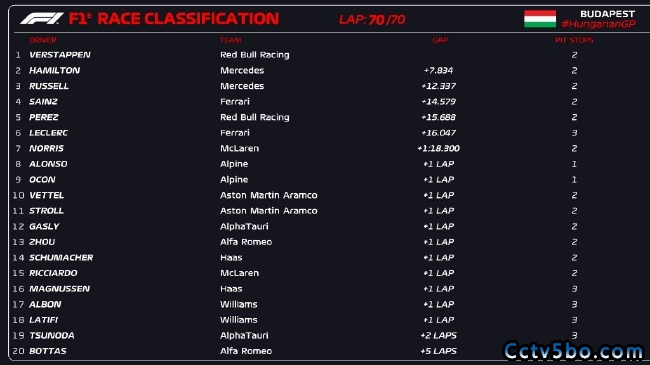Viewport: 650px width, 365px height.
Task: Click Aston Martin Aramco in STROLL's row
Action: 269,211
